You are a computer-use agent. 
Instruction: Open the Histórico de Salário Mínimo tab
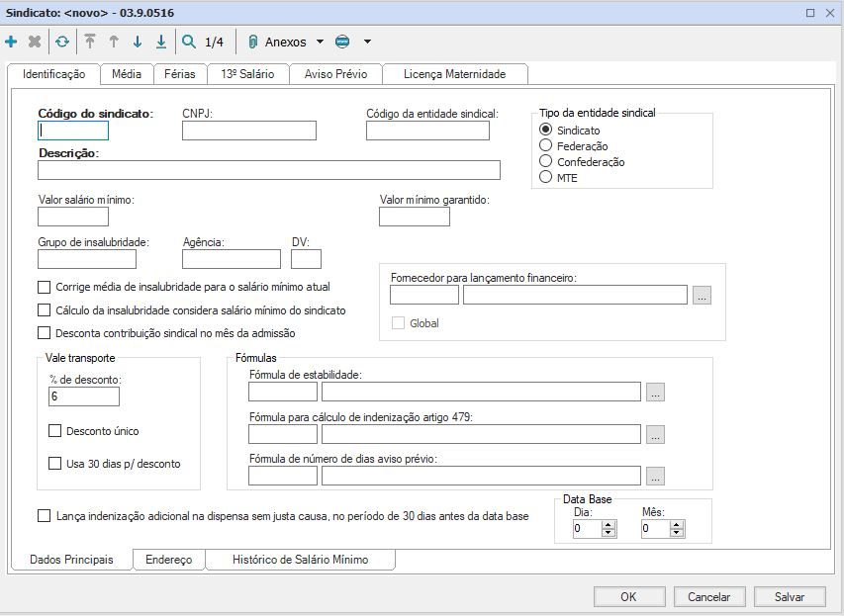coord(300,560)
